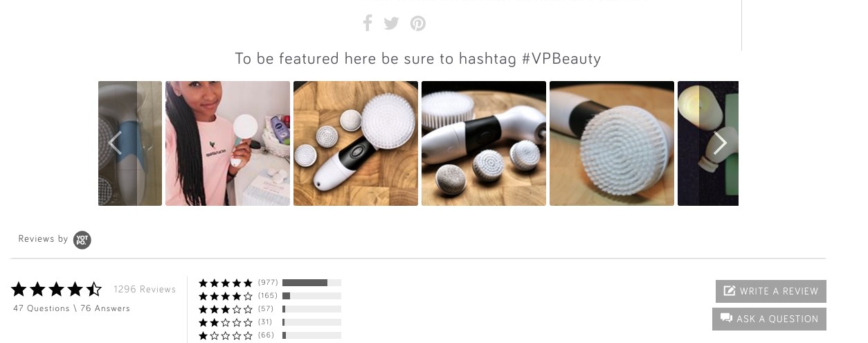View close-up photo of white brush head
The width and height of the screenshot is (868, 343).
tap(612, 143)
